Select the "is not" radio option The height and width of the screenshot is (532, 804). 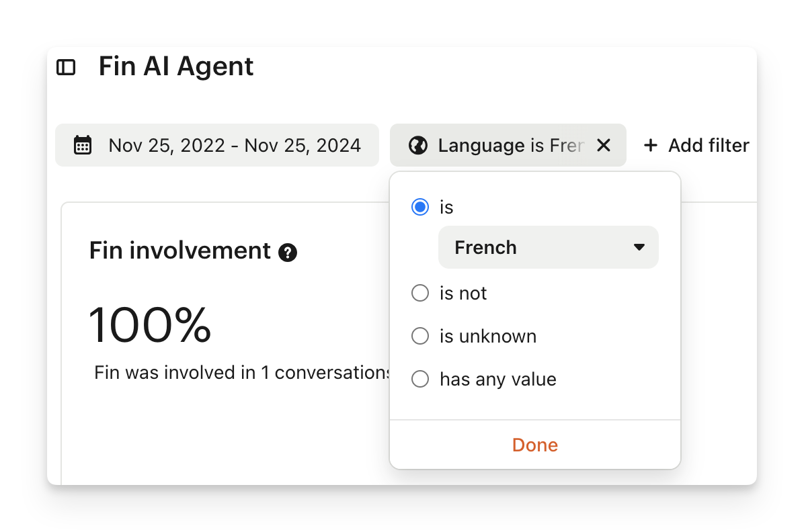point(420,293)
